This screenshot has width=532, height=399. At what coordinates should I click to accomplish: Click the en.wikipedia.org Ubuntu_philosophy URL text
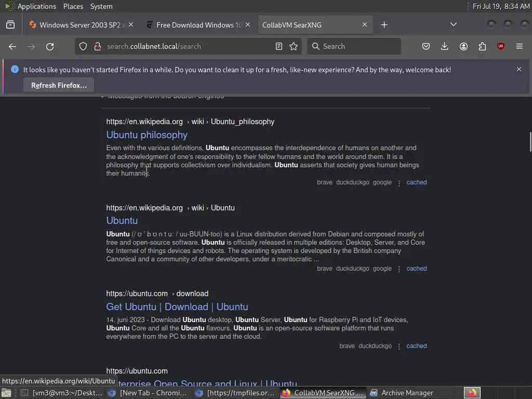190,122
